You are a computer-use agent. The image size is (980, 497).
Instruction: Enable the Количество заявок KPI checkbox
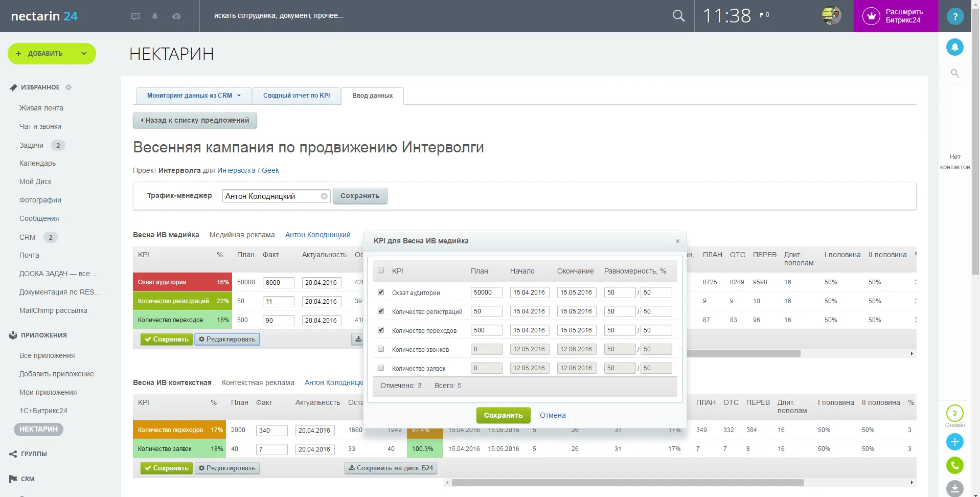[381, 368]
